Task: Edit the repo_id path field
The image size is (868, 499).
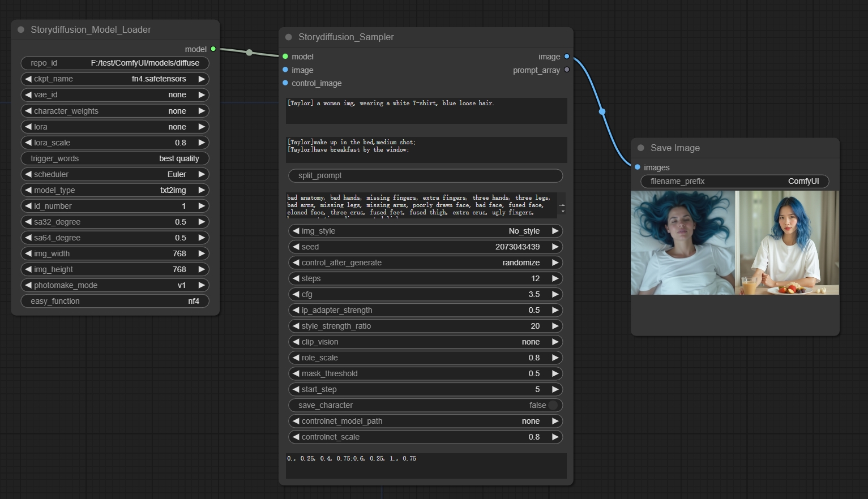Action: 115,63
